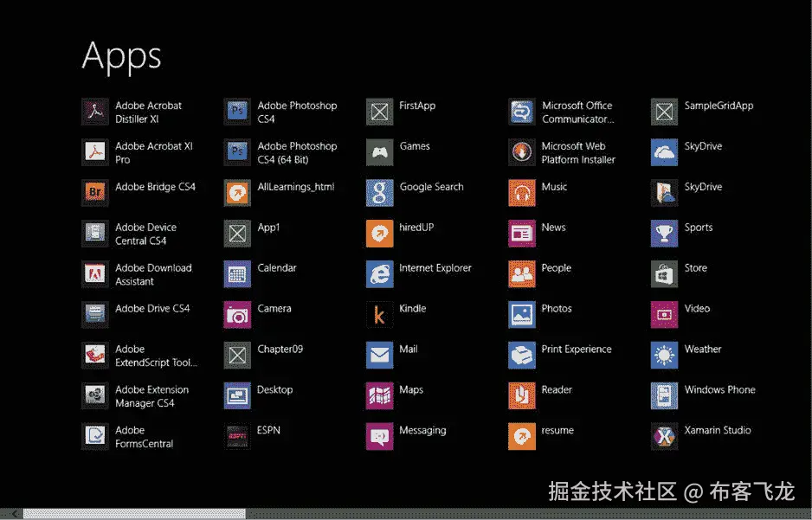Image resolution: width=812 pixels, height=520 pixels.
Task: Click the scrollbar left arrow
Action: (15, 514)
